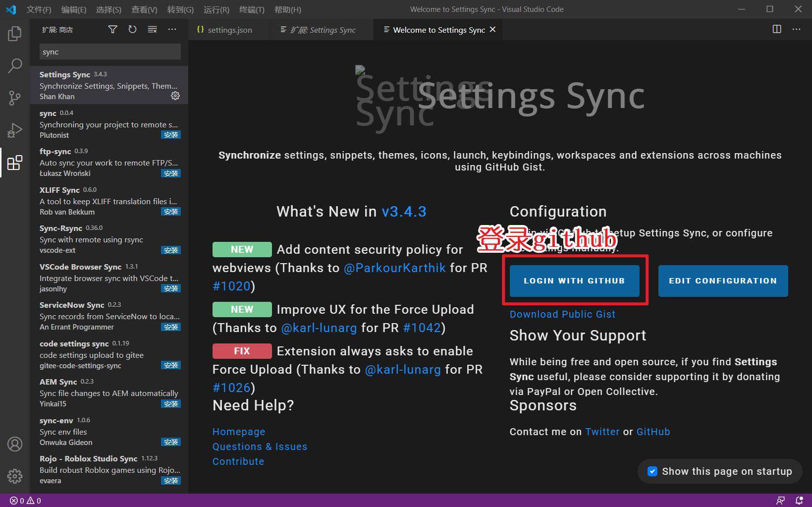Install the AEM Sync extension
Screen dimensions: 812x507
(171, 404)
